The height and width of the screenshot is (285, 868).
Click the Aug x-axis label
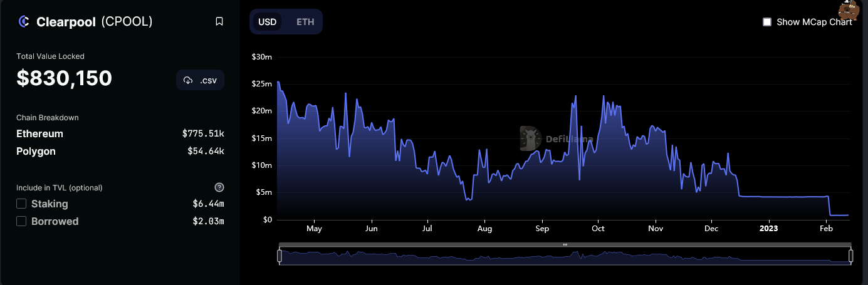click(x=484, y=229)
